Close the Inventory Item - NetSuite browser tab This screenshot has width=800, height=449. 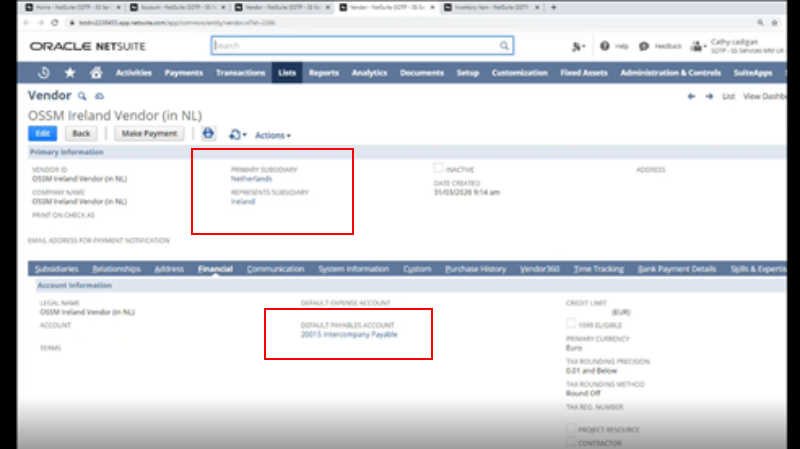point(537,7)
